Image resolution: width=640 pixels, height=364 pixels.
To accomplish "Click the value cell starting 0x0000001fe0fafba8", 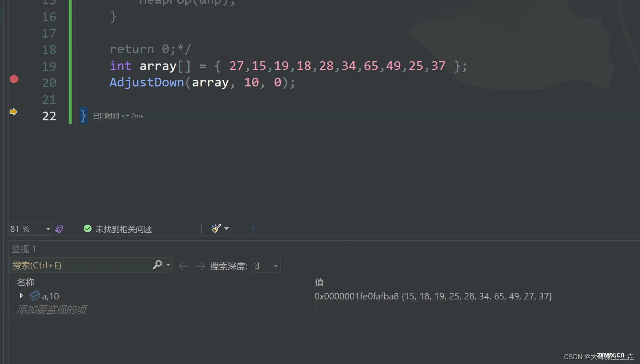I will click(x=433, y=296).
